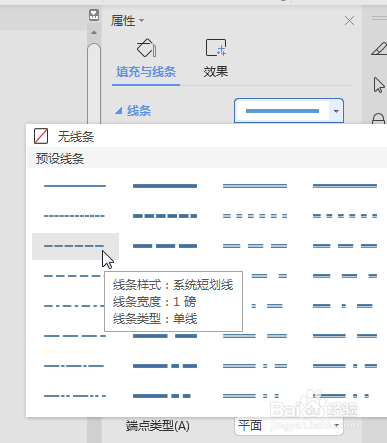Screen dimensions: 387x443
Task: Apply thick long-dash-dot double line, seventh row
Action: [x=345, y=366]
